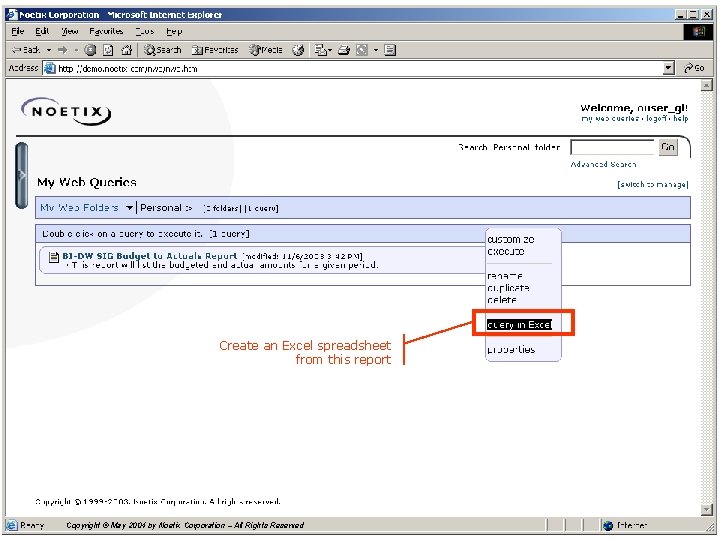This screenshot has width=720, height=540.
Task: Expand the Address bar dropdown
Action: 669,68
